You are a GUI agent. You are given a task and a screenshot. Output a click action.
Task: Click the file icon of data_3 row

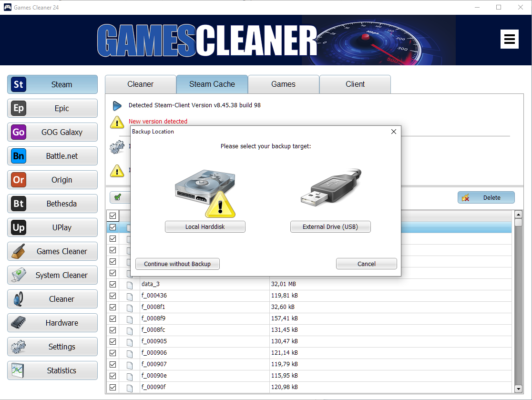click(x=130, y=285)
